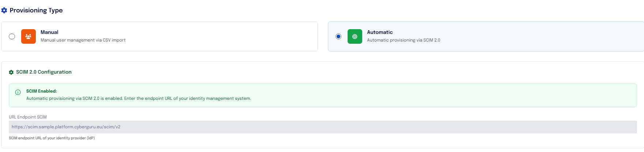
Task: Click the SCIM endpoint URL helper text
Action: coord(52,138)
